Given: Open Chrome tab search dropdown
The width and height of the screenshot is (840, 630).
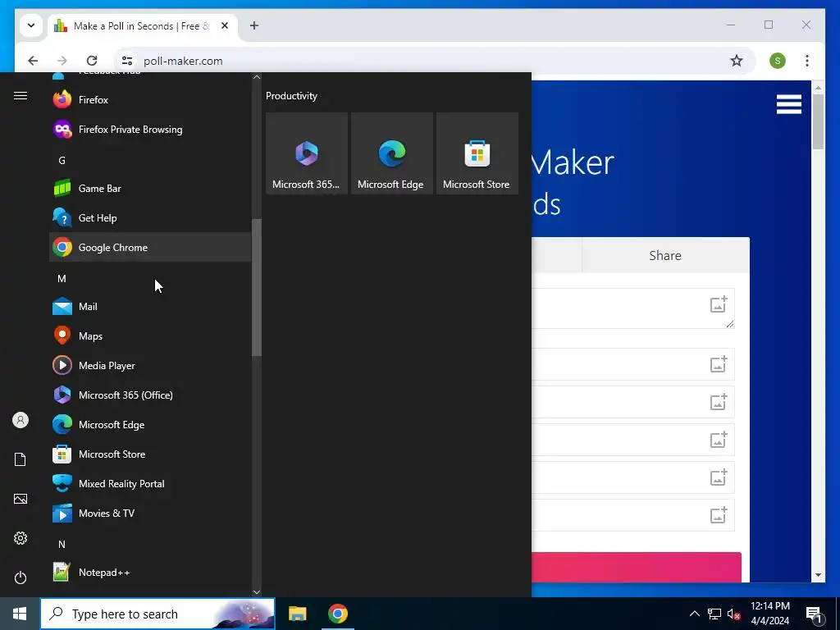Looking at the screenshot, I should pos(31,25).
